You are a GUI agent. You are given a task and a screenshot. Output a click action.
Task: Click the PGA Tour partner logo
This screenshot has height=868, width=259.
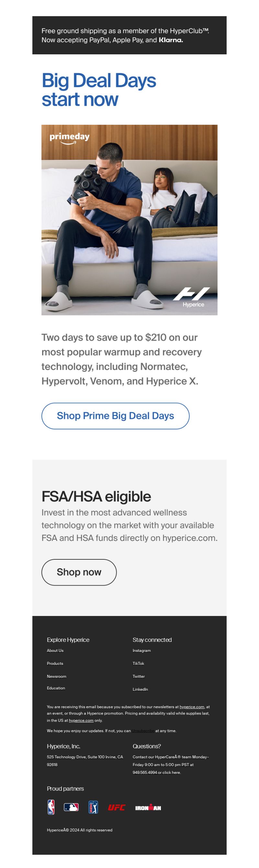93,807
